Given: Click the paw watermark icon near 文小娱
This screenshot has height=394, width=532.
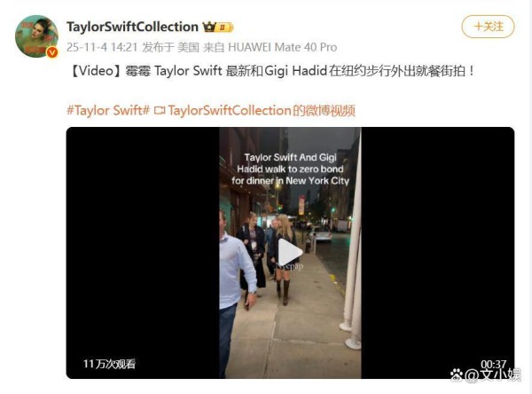Looking at the screenshot, I should pos(457,374).
